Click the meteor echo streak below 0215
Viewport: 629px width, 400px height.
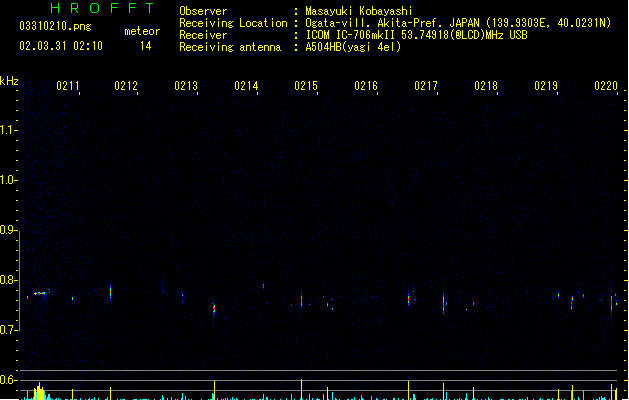pyautogui.click(x=302, y=300)
